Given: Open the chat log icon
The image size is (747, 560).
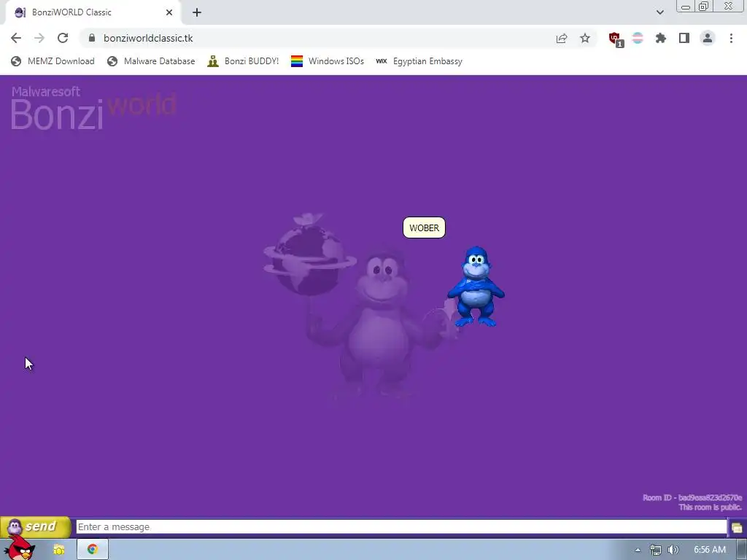Looking at the screenshot, I should pyautogui.click(x=737, y=527).
